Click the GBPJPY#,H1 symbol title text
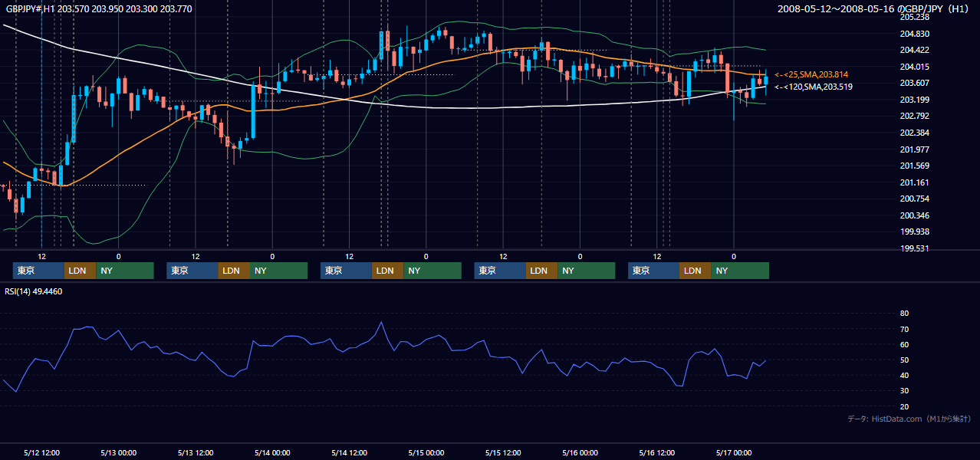The width and height of the screenshot is (980, 460). point(98,9)
